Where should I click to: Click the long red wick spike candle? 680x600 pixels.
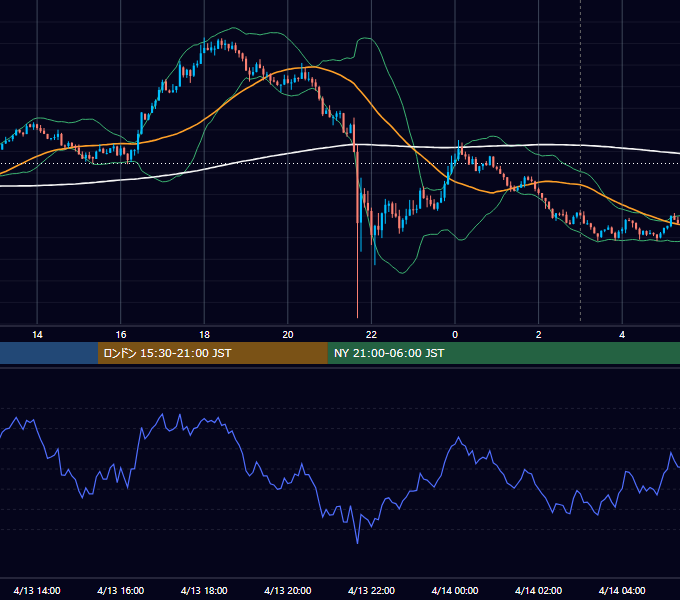pos(357,234)
